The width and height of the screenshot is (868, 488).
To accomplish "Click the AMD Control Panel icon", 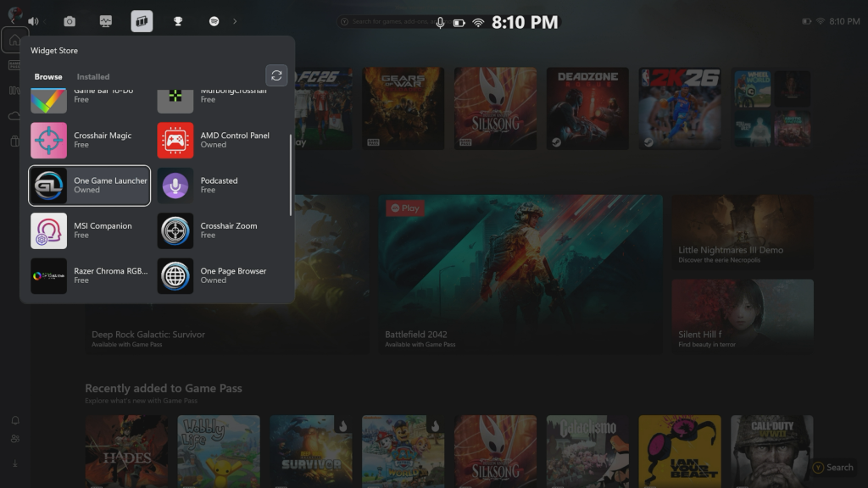I will point(175,141).
